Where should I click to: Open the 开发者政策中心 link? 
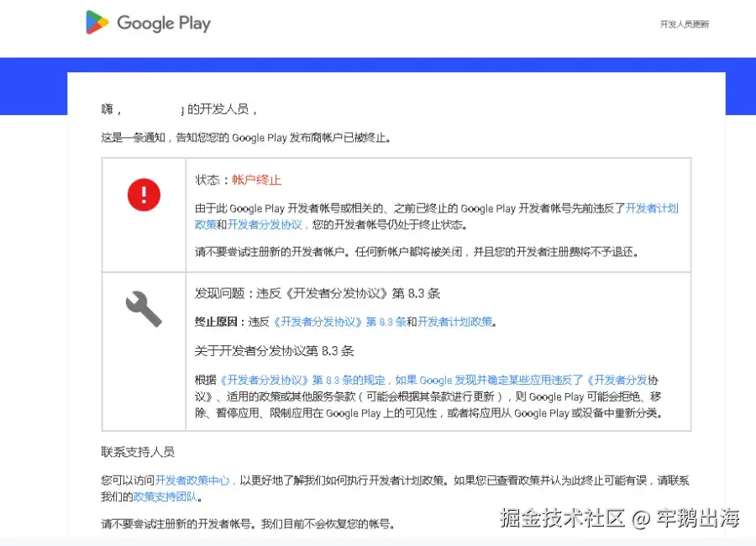tap(192, 480)
